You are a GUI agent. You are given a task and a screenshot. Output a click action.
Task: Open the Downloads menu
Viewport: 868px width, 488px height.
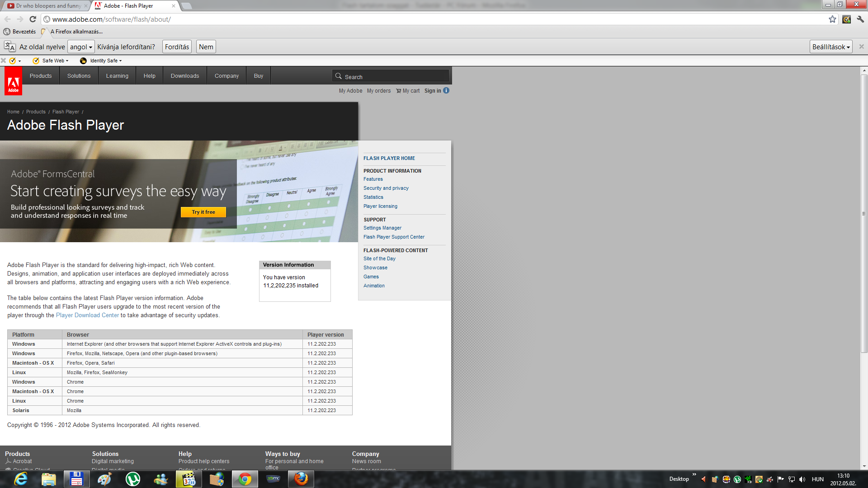click(185, 75)
